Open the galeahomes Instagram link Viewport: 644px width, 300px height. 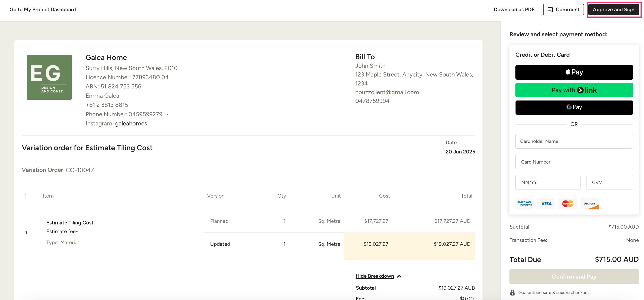tap(131, 124)
